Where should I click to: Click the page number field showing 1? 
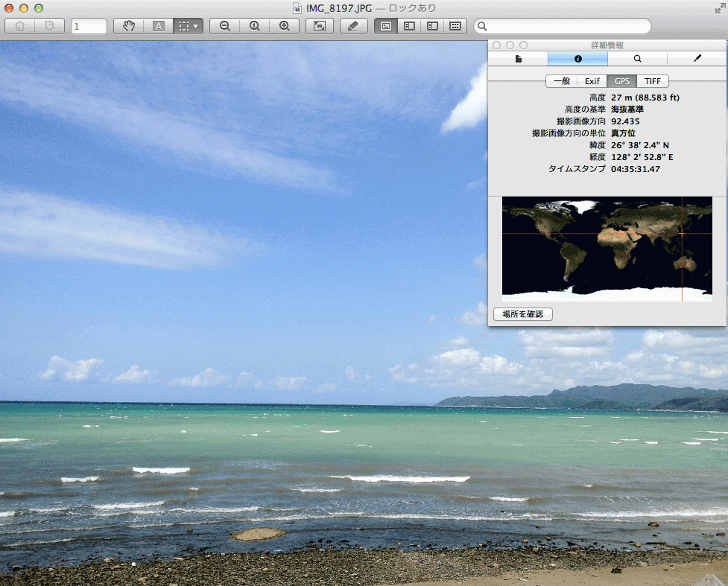pyautogui.click(x=89, y=26)
